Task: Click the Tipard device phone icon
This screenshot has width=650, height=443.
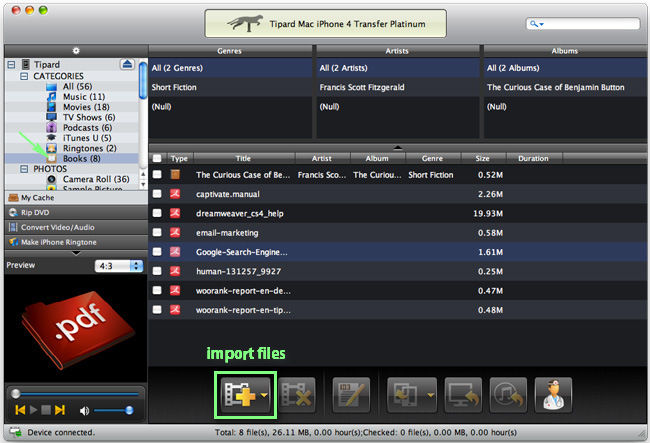Action: [x=26, y=64]
